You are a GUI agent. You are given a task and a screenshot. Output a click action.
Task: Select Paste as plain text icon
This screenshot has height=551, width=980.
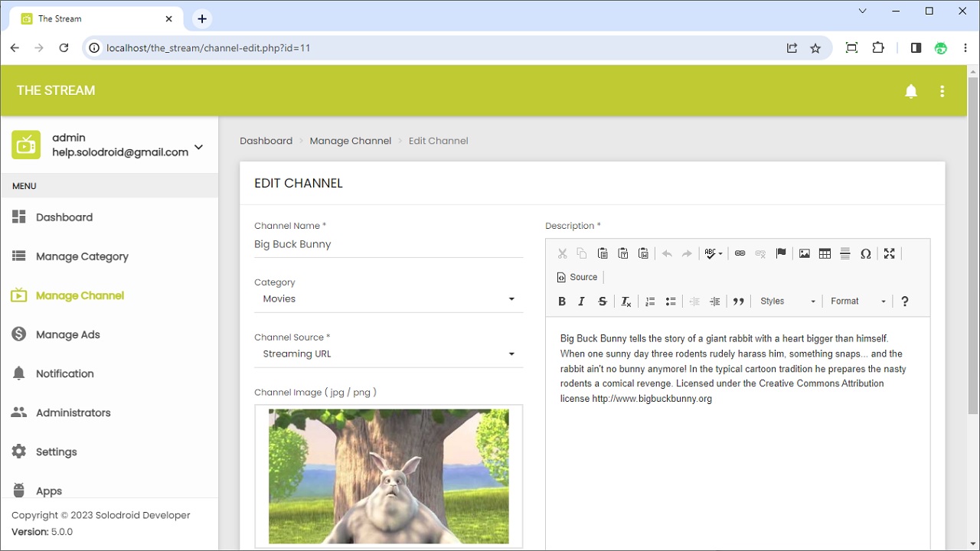pyautogui.click(x=623, y=254)
